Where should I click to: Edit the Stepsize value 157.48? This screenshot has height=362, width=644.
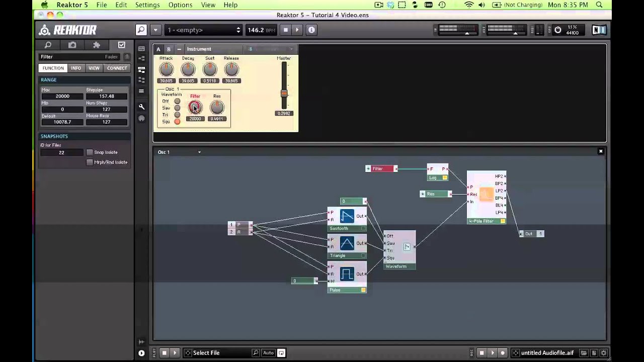point(107,96)
